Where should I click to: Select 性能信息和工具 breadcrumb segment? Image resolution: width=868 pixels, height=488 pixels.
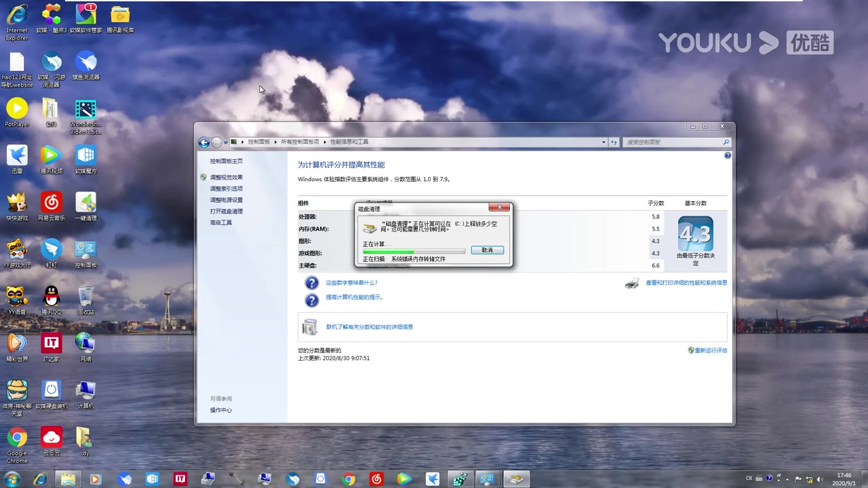point(349,142)
